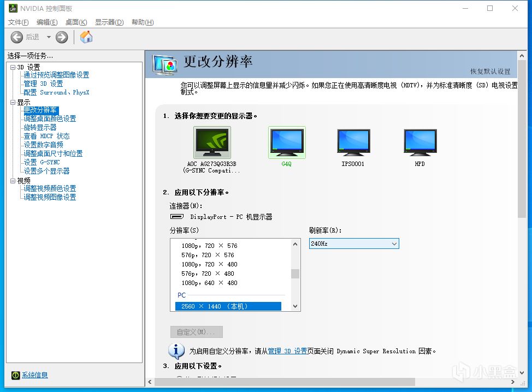Go back with the Back arrow button
The width and height of the screenshot is (532, 392).
coord(16,37)
